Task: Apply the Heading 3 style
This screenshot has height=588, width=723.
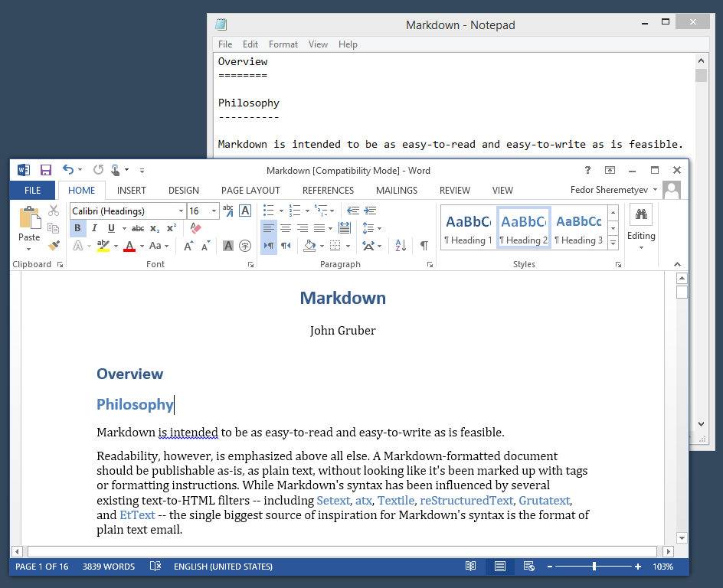Action: (578, 226)
